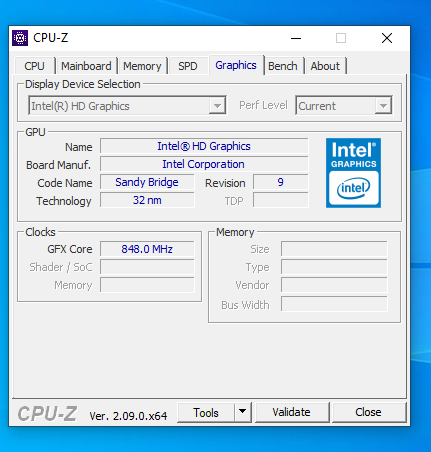This screenshot has height=452, width=431.
Task: Switch to the CPU tab
Action: 34,66
